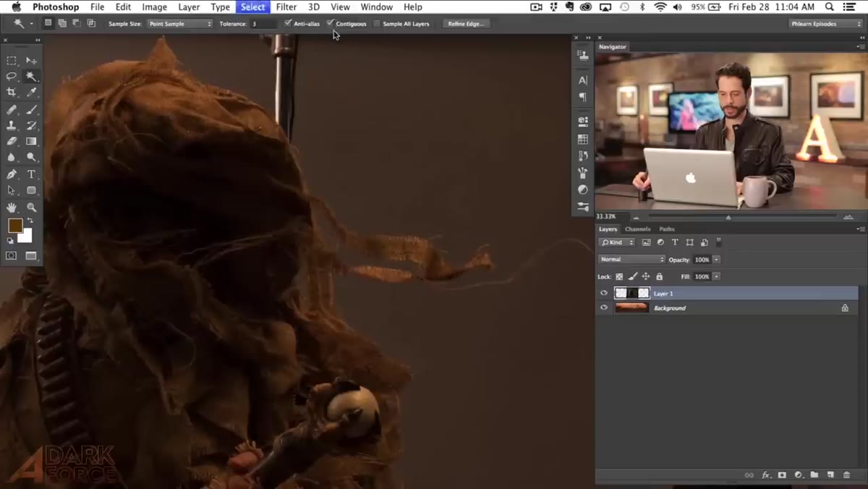Open the Sample Size dropdown
868x489 pixels.
180,24
